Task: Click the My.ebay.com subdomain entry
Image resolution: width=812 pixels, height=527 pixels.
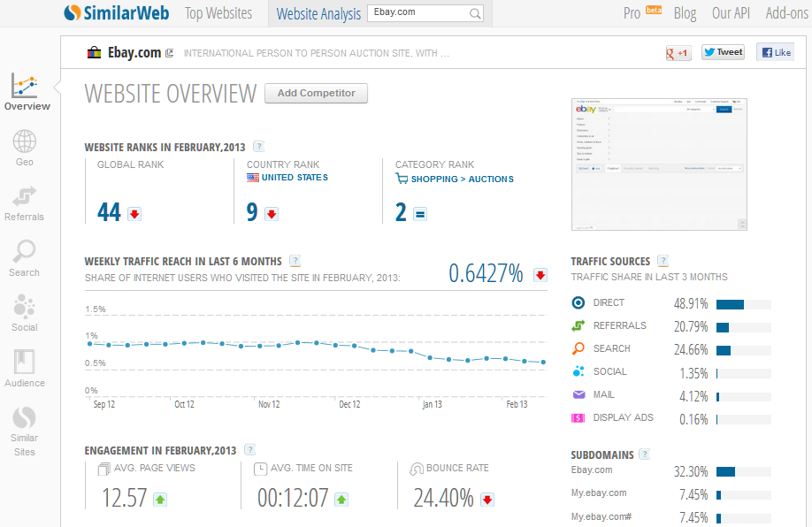Action: point(599,493)
